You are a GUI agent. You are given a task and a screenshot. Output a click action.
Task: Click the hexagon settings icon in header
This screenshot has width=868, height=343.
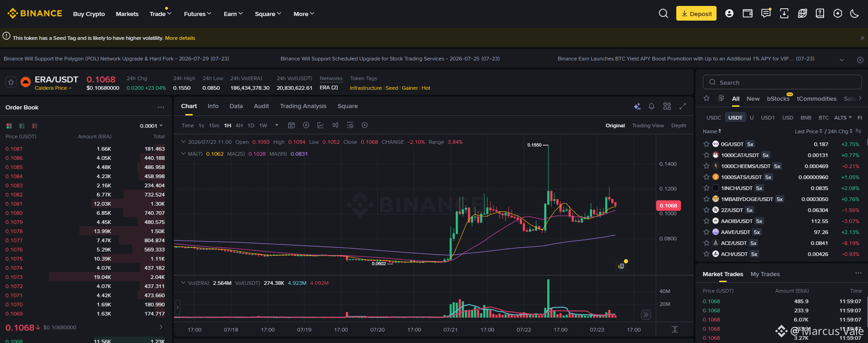pos(838,14)
